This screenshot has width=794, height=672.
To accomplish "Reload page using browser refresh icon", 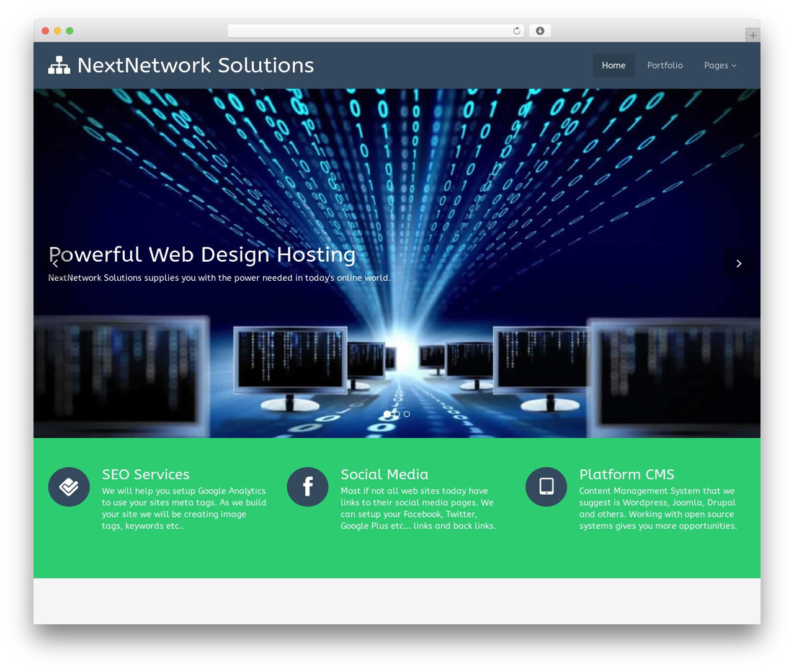I will coord(517,31).
